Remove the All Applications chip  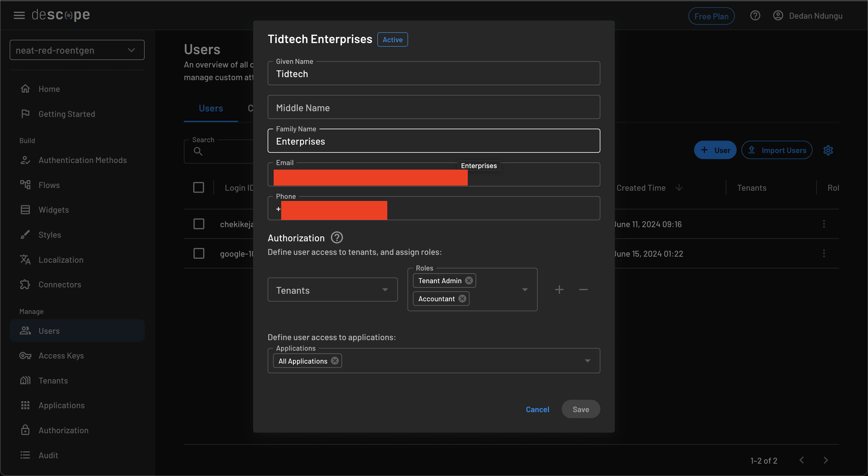(x=335, y=360)
